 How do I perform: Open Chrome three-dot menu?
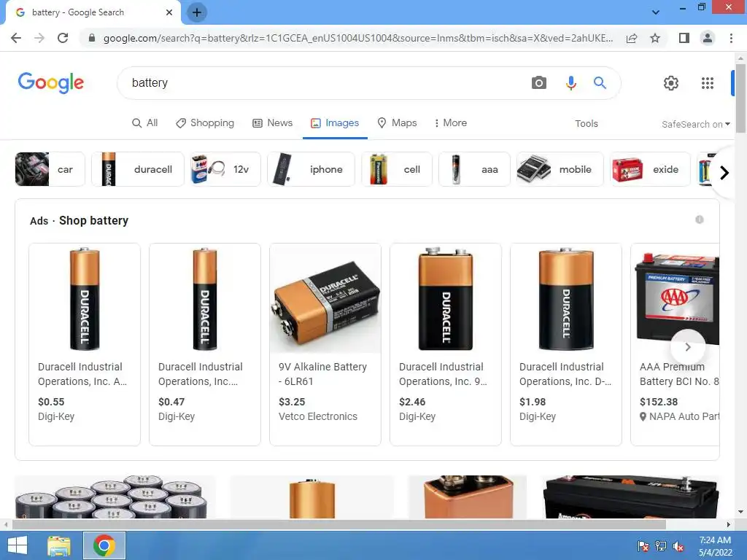pyautogui.click(x=731, y=38)
